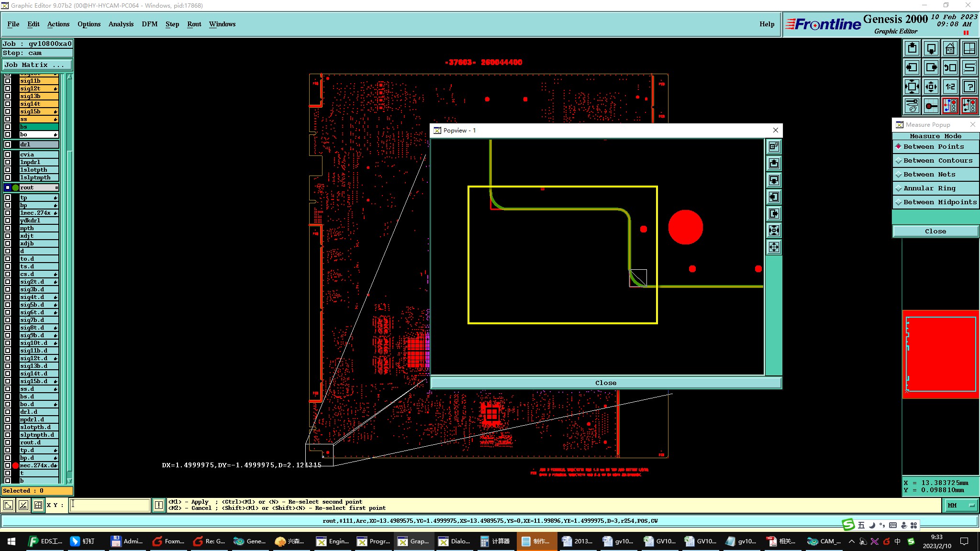The image size is (980, 551).
Task: Open the MM units dropdown
Action: [961, 505]
